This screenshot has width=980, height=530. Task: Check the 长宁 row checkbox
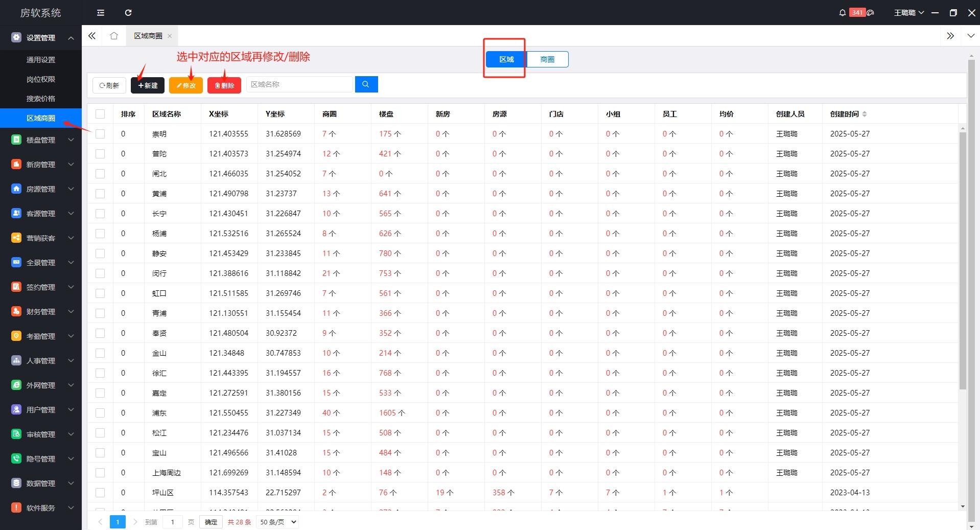[100, 214]
